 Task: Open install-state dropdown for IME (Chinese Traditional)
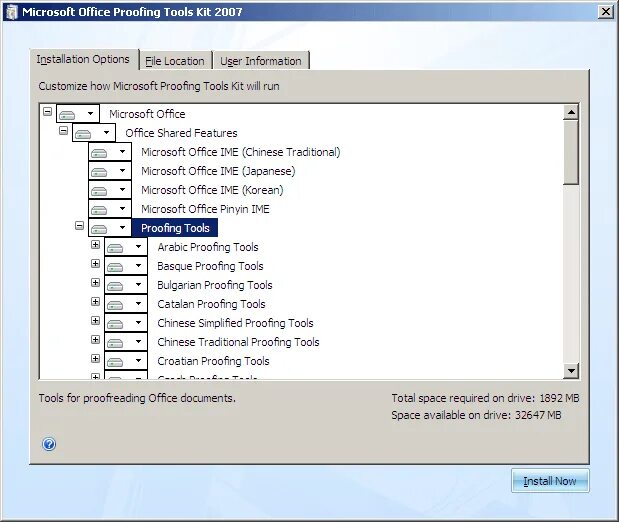110,152
